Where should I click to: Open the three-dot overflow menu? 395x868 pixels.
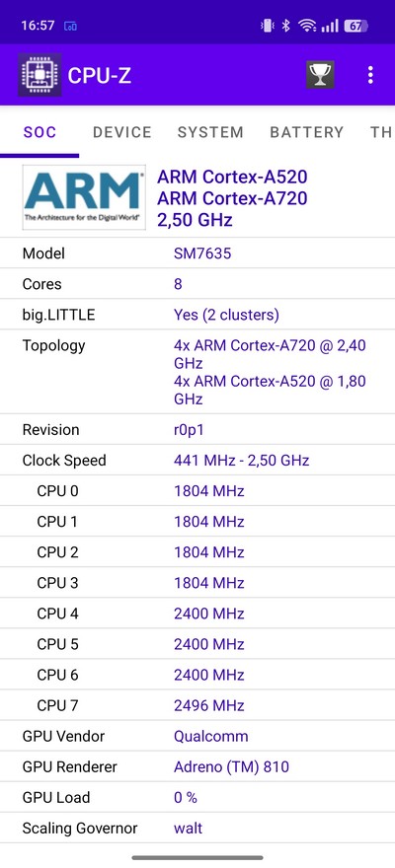pos(370,75)
